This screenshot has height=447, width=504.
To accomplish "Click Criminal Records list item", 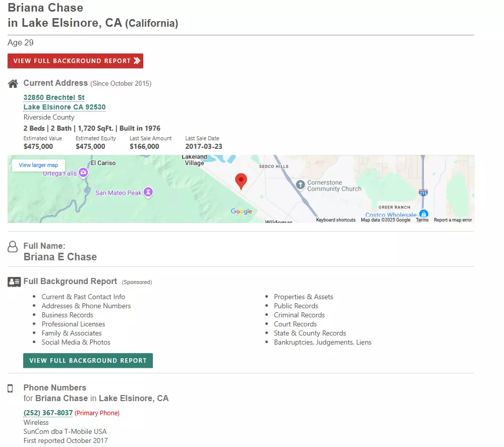I will coord(299,315).
